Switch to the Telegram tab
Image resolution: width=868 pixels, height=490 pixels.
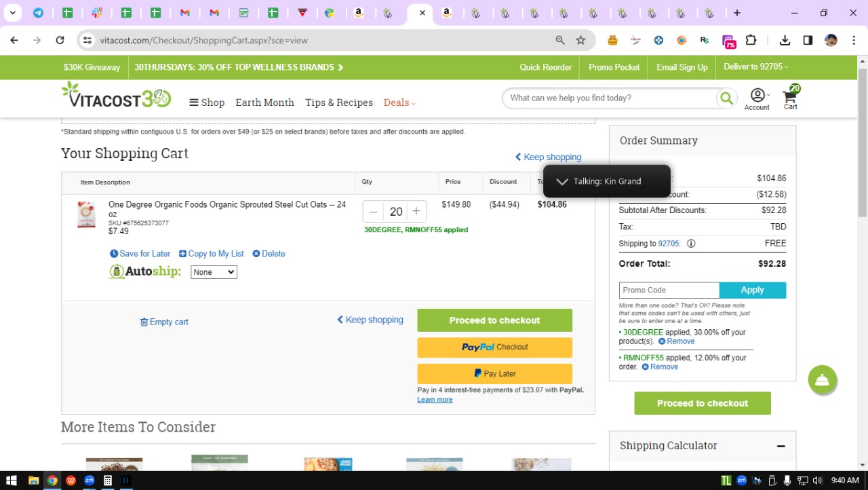38,13
